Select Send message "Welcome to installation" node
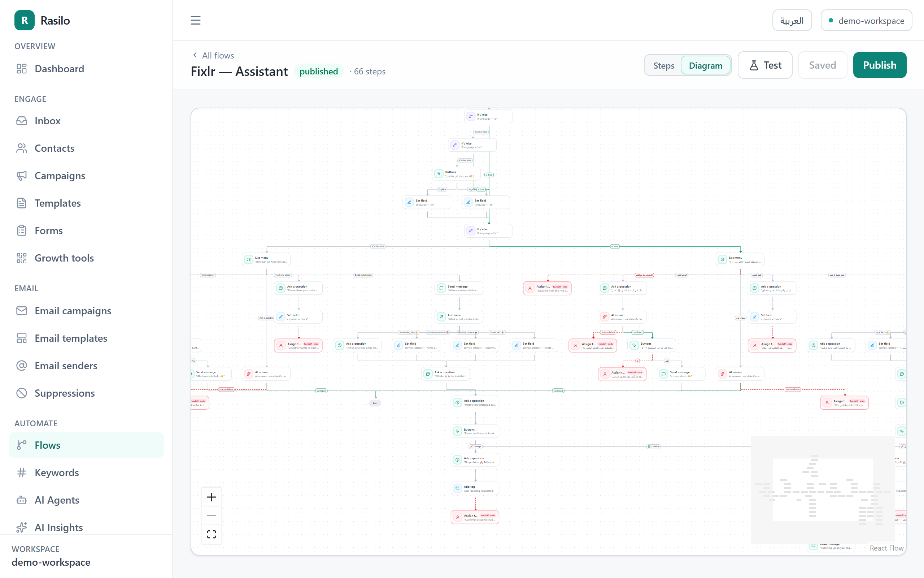 [x=459, y=288]
